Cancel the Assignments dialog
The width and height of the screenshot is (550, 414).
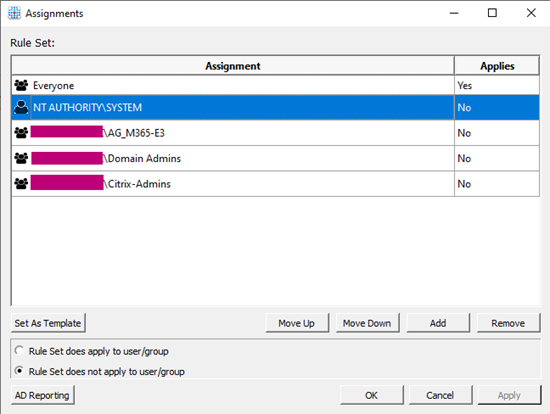pos(441,395)
